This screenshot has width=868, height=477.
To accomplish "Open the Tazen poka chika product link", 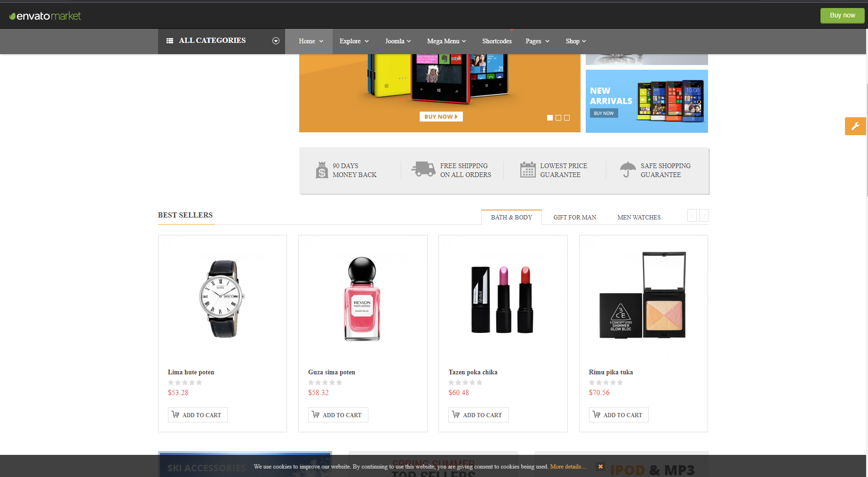I will tap(473, 372).
